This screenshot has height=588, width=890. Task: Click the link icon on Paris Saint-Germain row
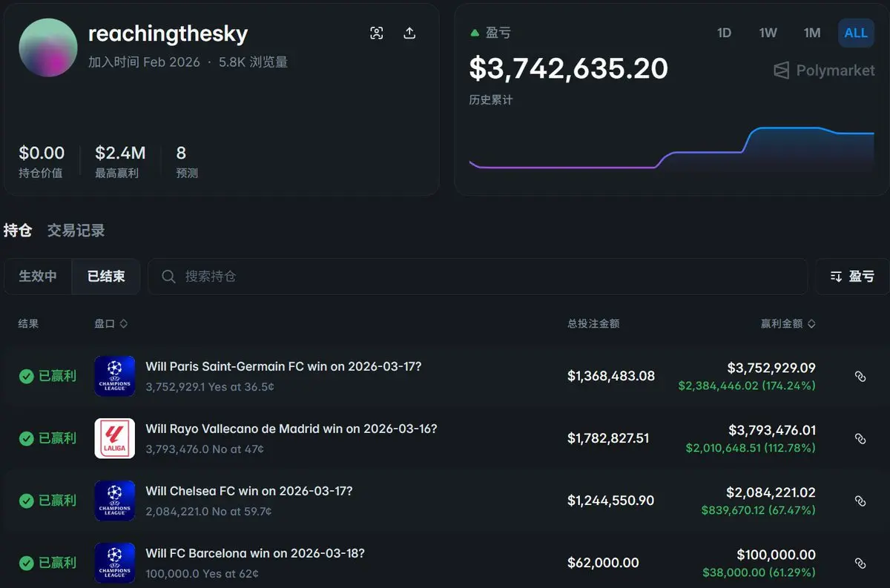860,377
